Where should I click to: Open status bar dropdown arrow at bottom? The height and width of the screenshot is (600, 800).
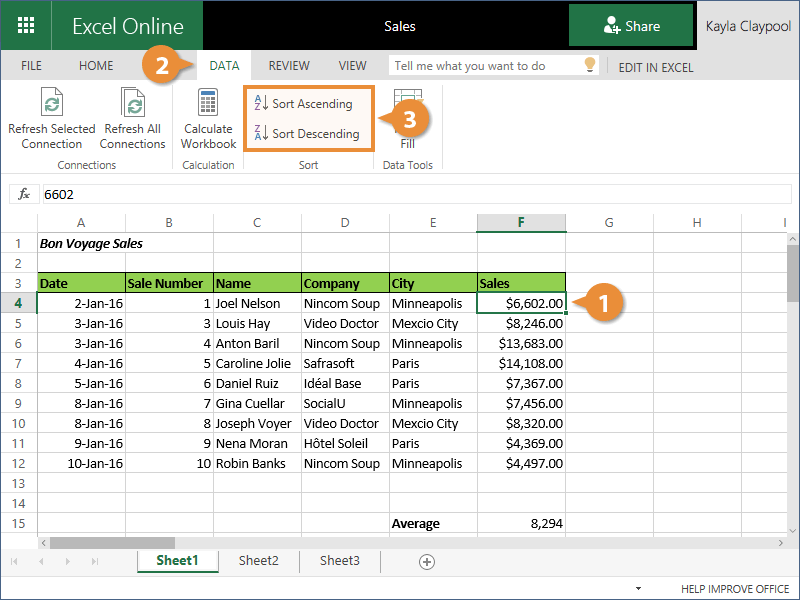click(638, 590)
